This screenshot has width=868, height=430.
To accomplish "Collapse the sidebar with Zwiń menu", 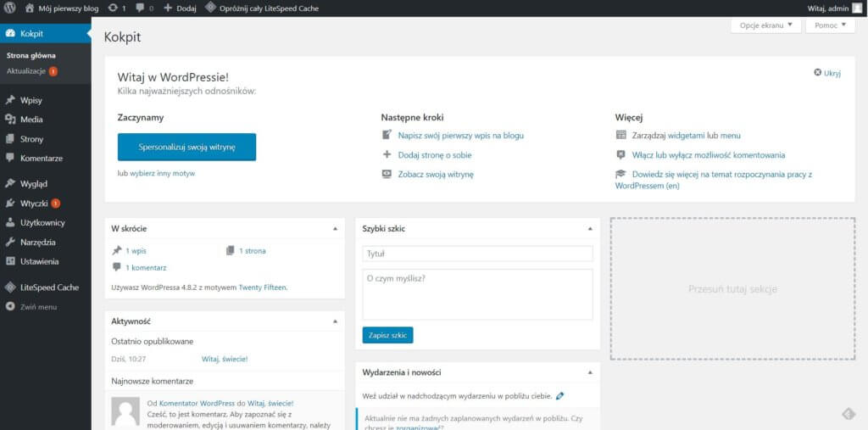I will point(38,306).
